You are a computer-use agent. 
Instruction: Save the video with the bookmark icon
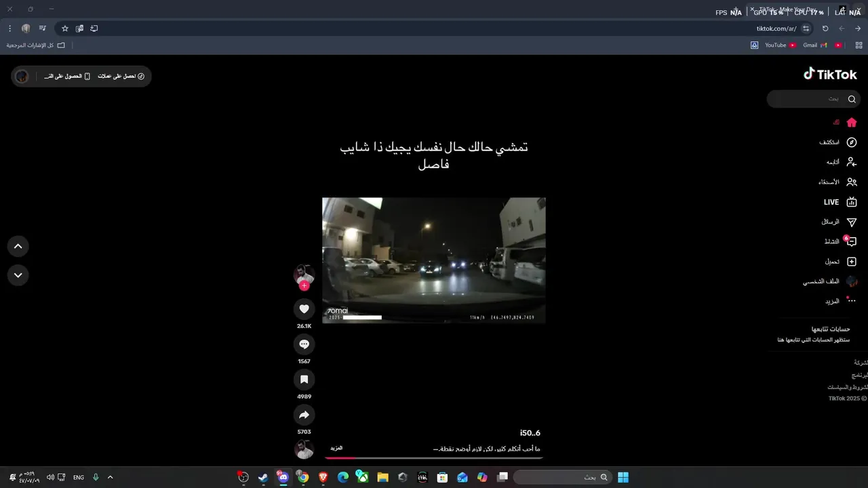click(x=304, y=380)
